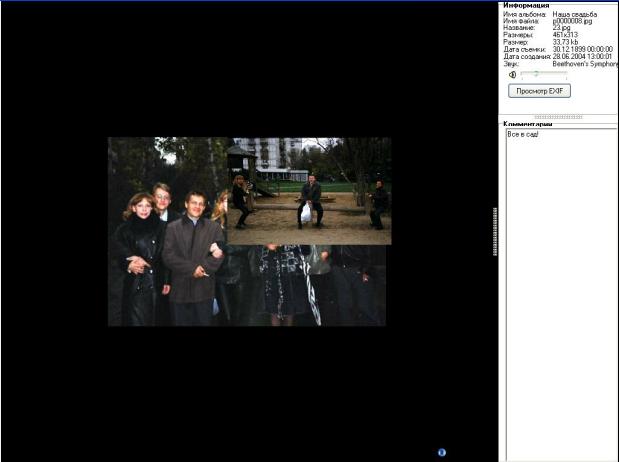The height and width of the screenshot is (462, 619).
Task: Click the title value 23.jpg
Action: coord(561,28)
